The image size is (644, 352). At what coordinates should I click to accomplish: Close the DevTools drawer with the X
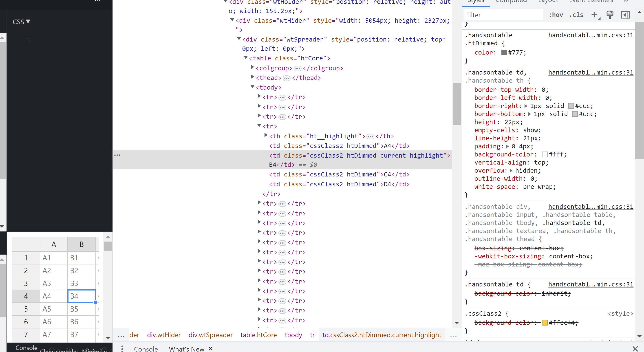pyautogui.click(x=635, y=348)
